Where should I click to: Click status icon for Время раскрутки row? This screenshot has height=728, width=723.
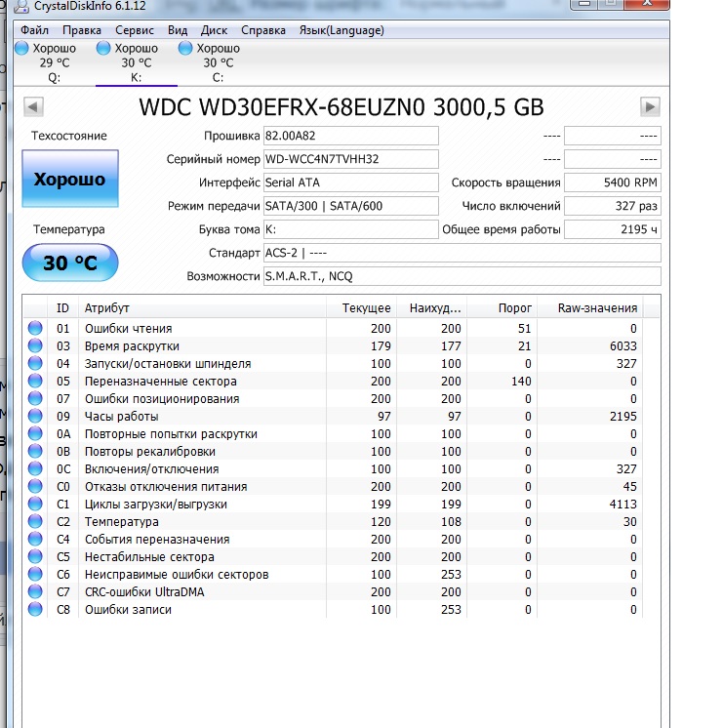coord(35,345)
